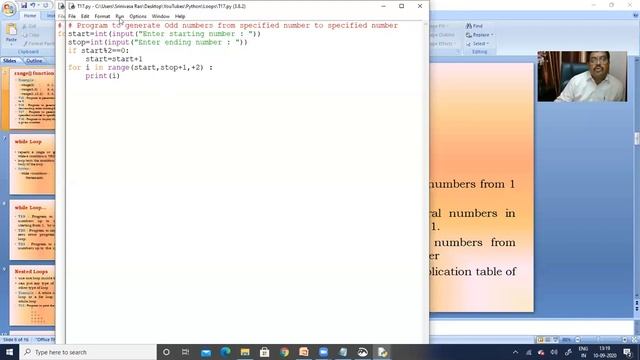Click Normal view icon in PowerPoint status bar
This screenshot has height=360, width=640.
click(540, 340)
